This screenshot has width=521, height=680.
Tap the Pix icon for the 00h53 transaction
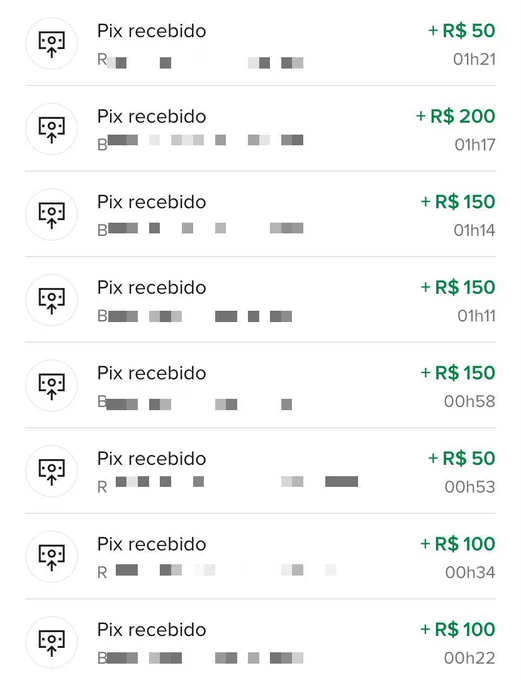pos(52,471)
